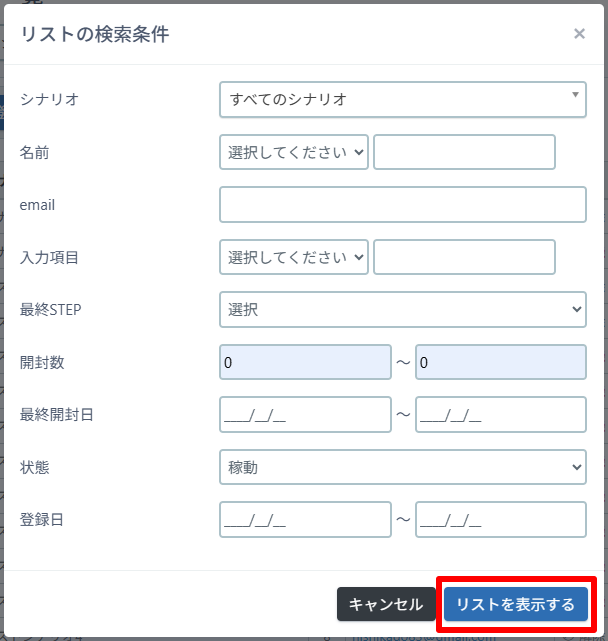Click the シナリオ dropdown arrow icon

coord(575,95)
